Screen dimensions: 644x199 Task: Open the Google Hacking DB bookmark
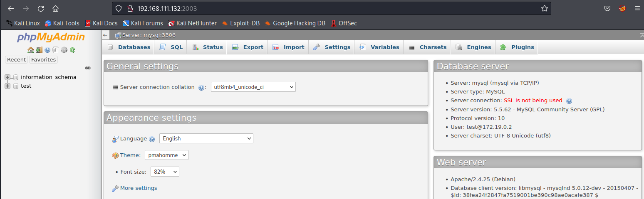[295, 23]
